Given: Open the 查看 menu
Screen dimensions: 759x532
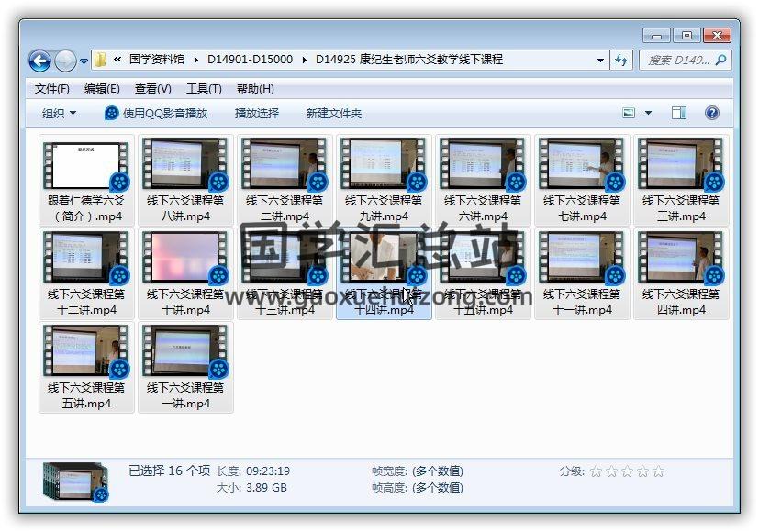Looking at the screenshot, I should coord(152,88).
